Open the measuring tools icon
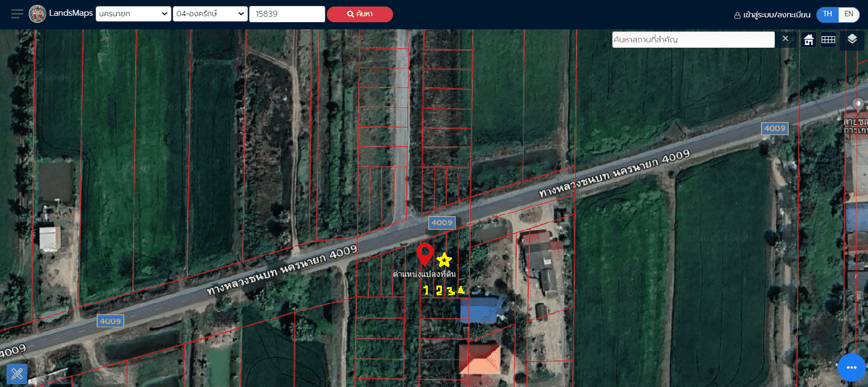868x387 pixels. pos(17,373)
